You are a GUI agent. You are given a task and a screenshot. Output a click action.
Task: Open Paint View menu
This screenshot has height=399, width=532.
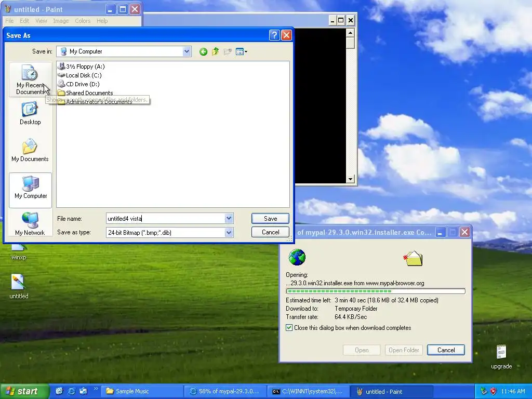pos(41,21)
